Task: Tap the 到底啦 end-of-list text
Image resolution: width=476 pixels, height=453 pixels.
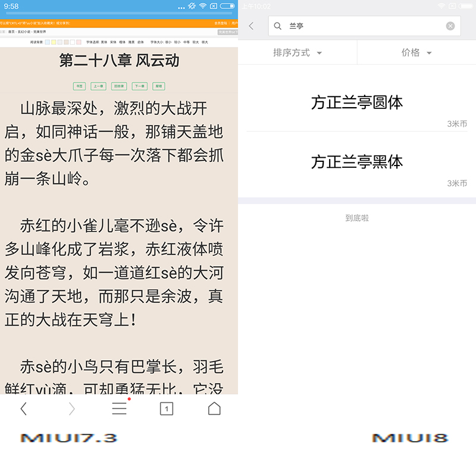Action: click(x=356, y=218)
